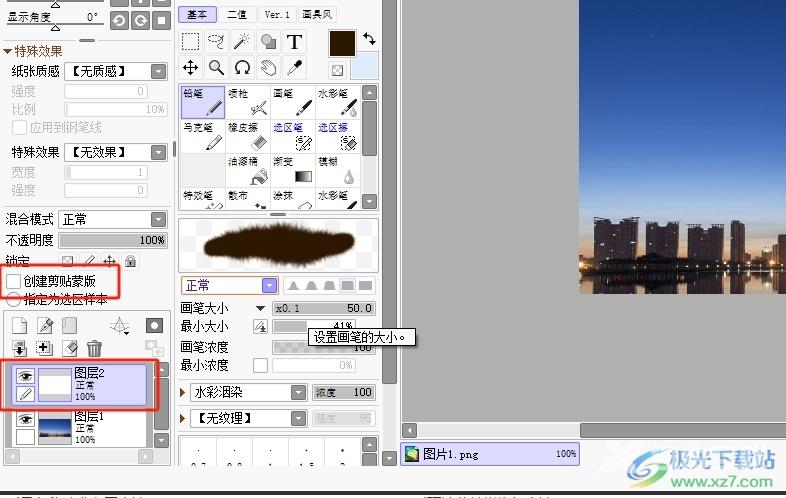Switch to the 基本 tool tab

(197, 15)
